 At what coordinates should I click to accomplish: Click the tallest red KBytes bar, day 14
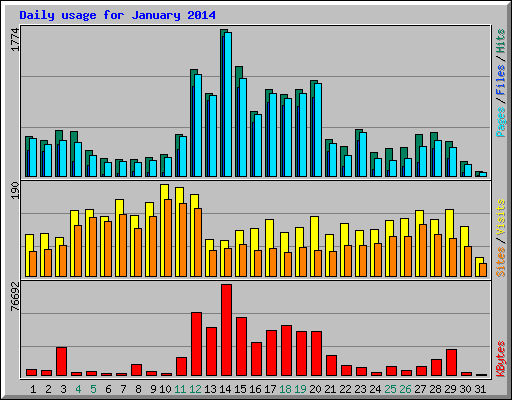pos(226,330)
